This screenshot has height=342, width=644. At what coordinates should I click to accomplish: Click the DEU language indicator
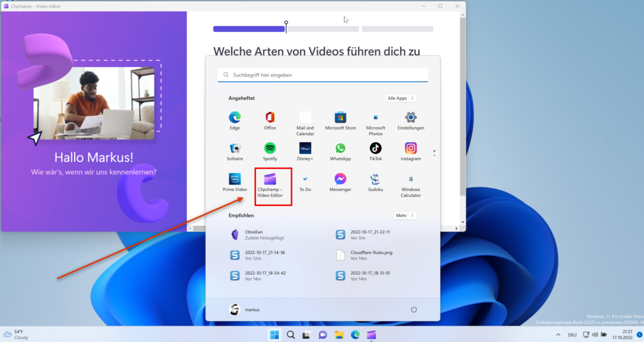click(x=572, y=335)
